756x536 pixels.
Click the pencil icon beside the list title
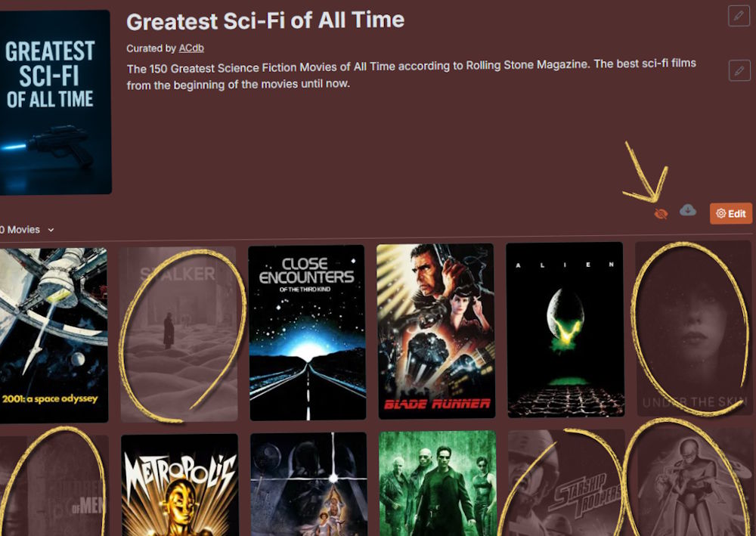click(739, 16)
